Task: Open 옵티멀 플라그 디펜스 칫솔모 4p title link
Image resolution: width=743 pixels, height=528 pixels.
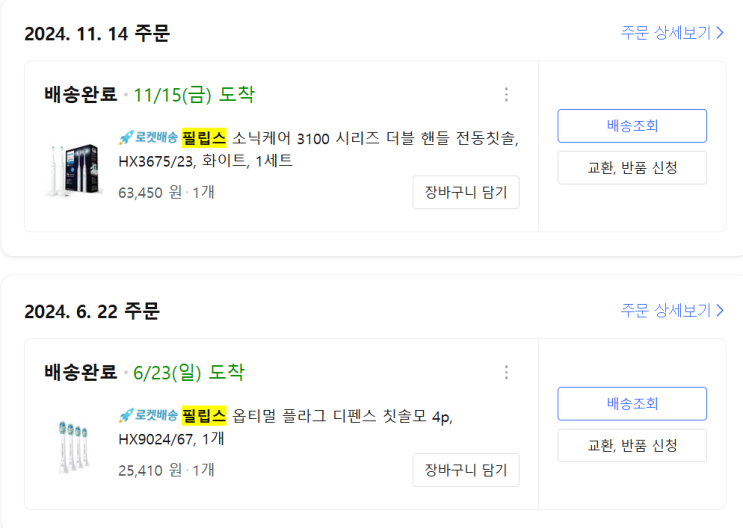Action: (x=342, y=416)
